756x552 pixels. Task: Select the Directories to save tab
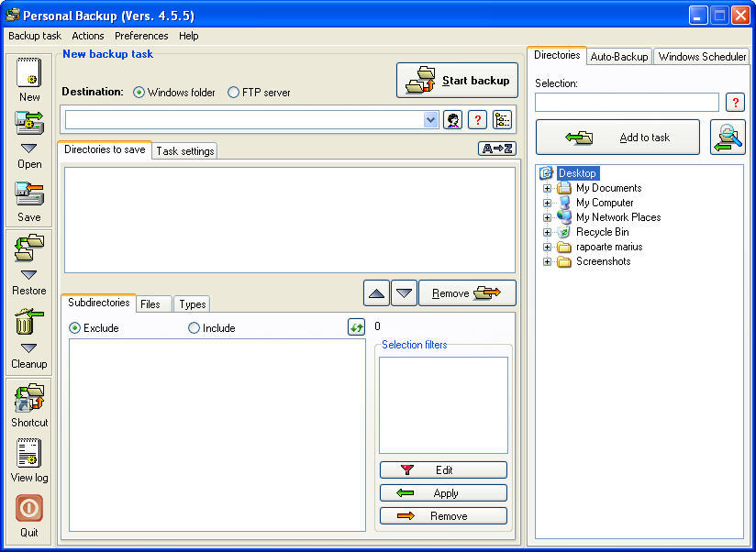pos(105,149)
